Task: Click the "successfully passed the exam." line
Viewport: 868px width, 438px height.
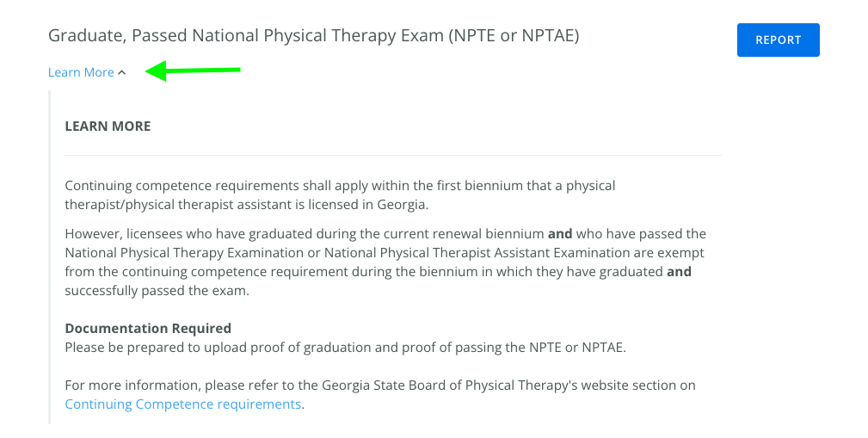Action: [x=157, y=291]
